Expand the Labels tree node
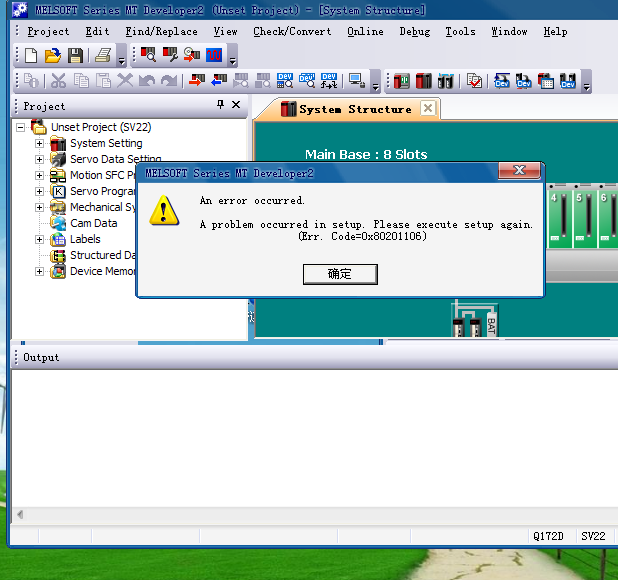The width and height of the screenshot is (618, 580). pos(40,240)
